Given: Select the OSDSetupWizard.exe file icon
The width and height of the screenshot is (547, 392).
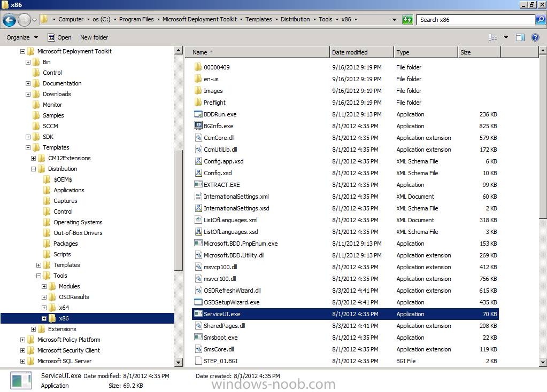Looking at the screenshot, I should [x=198, y=302].
